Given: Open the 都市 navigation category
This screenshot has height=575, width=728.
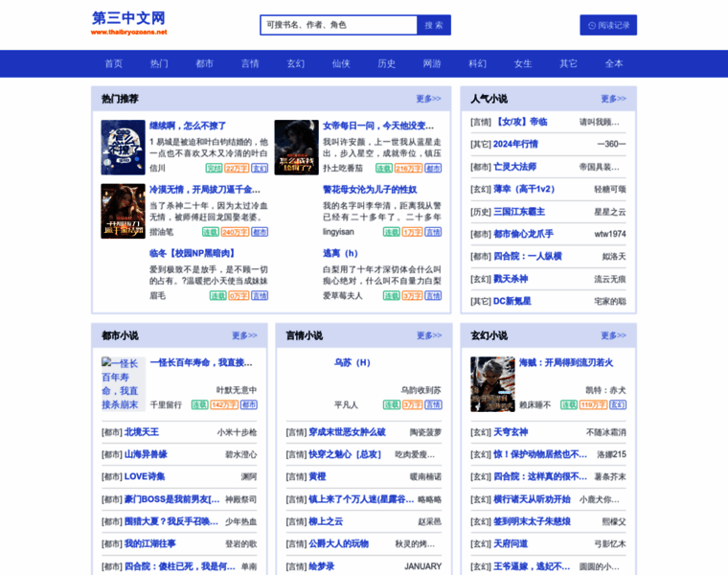Looking at the screenshot, I should pyautogui.click(x=205, y=63).
